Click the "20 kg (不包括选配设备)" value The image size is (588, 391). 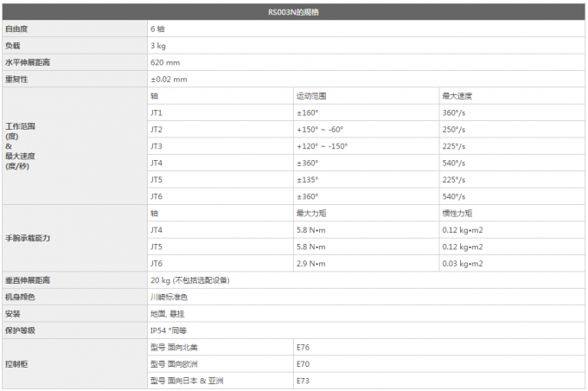pyautogui.click(x=190, y=280)
